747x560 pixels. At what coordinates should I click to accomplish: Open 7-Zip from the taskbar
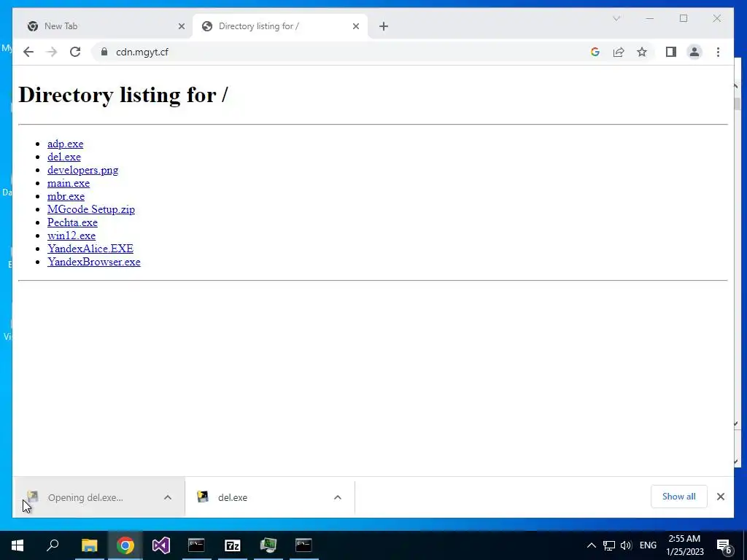(233, 545)
